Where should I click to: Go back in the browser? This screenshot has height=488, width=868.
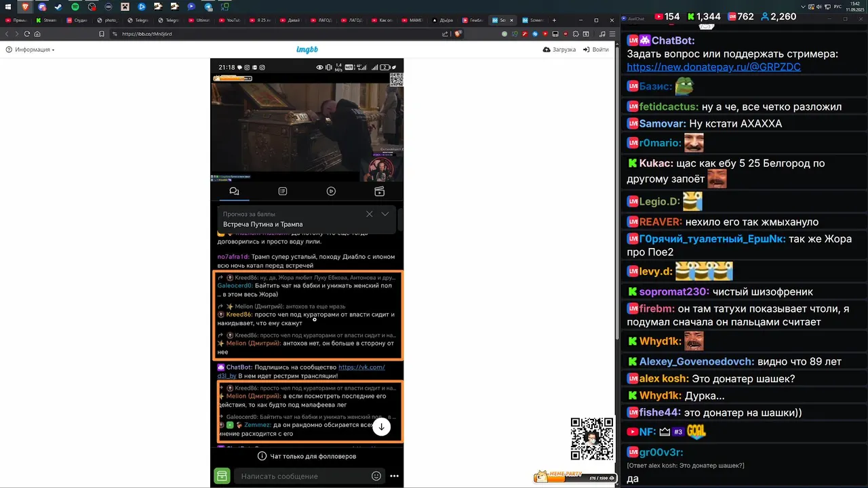point(7,34)
